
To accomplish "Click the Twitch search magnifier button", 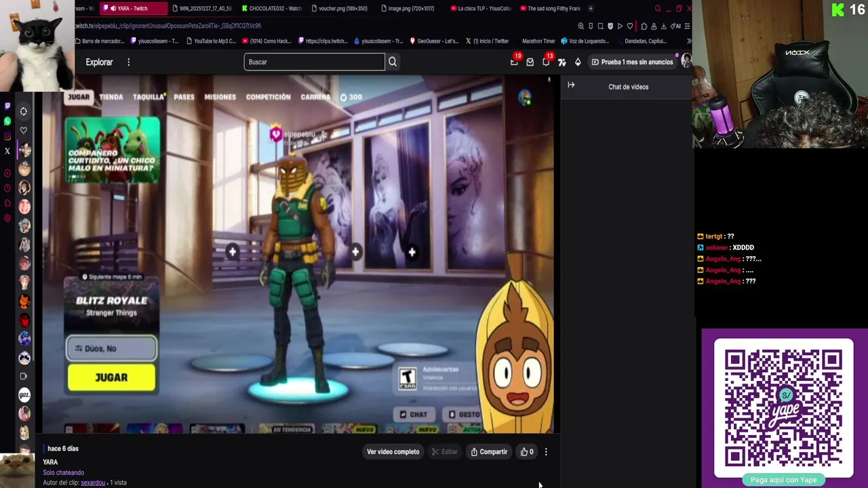I will (x=392, y=62).
